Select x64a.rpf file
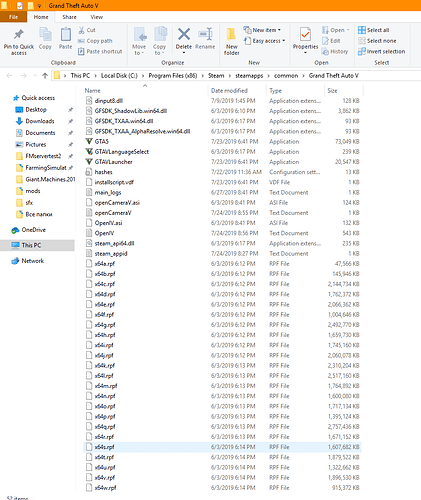The height and width of the screenshot is (500, 421). (x=222, y=264)
